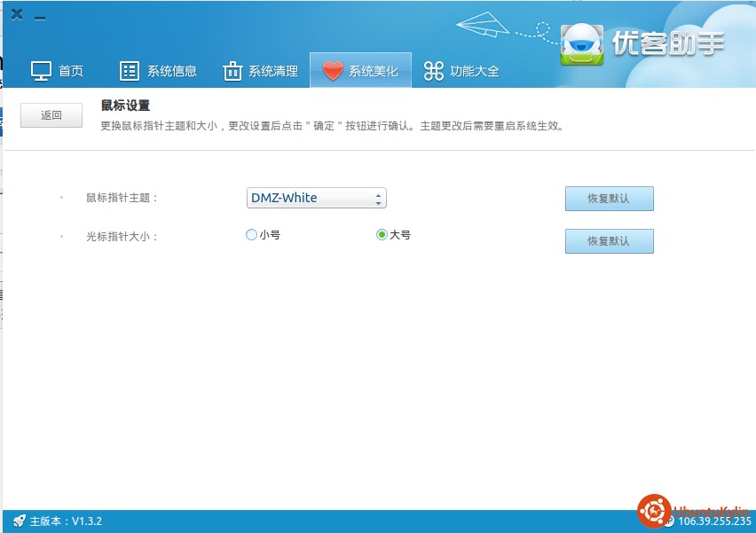The width and height of the screenshot is (756, 533).
Task: Click the rocket icon beside 主版本
Action: (20, 521)
